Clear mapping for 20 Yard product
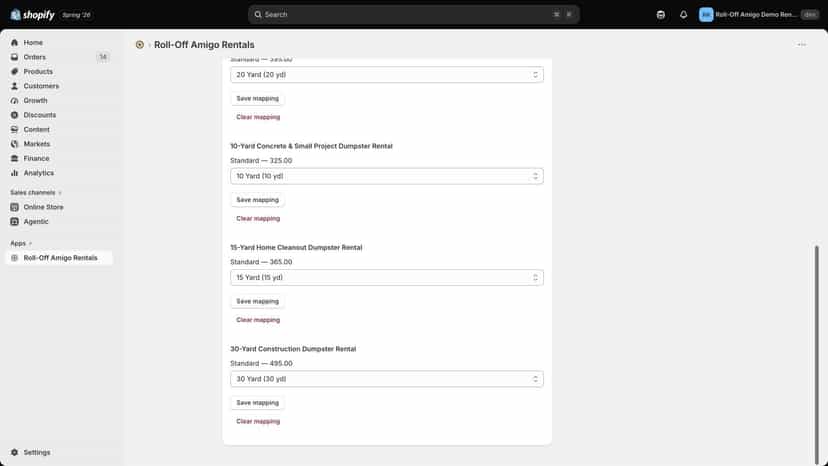The image size is (828, 466). [258, 117]
